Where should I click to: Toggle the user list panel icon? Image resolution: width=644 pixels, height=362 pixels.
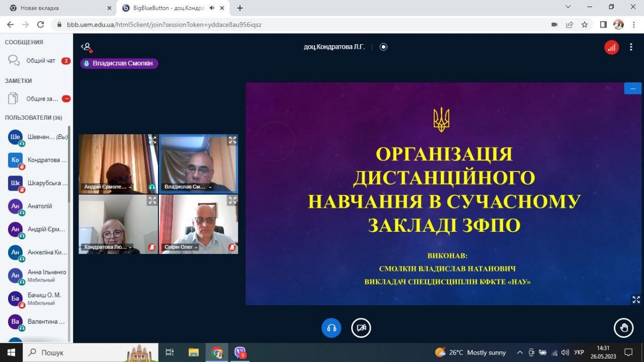tap(87, 47)
